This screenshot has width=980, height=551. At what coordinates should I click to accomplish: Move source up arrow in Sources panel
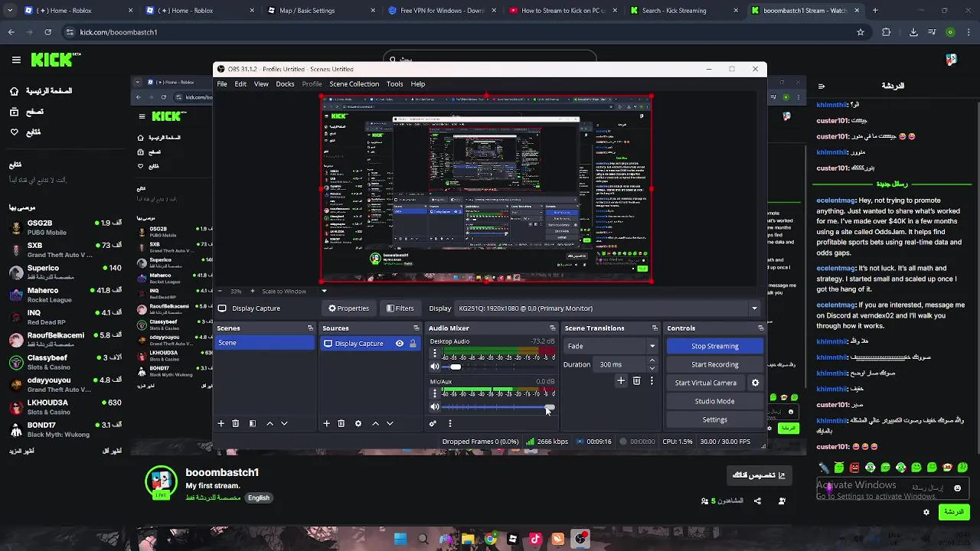[375, 423]
